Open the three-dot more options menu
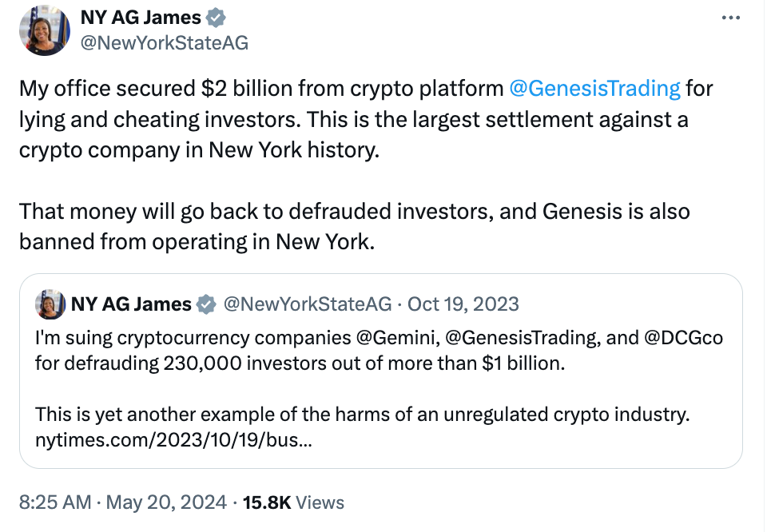This screenshot has width=767, height=532. pyautogui.click(x=731, y=18)
